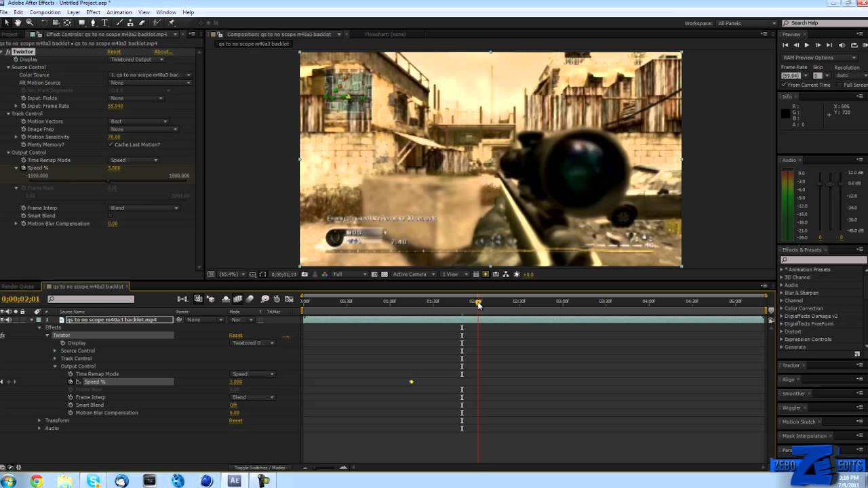Screen dimensions: 868x488
Task: Select the Pen tool
Action: (x=94, y=22)
